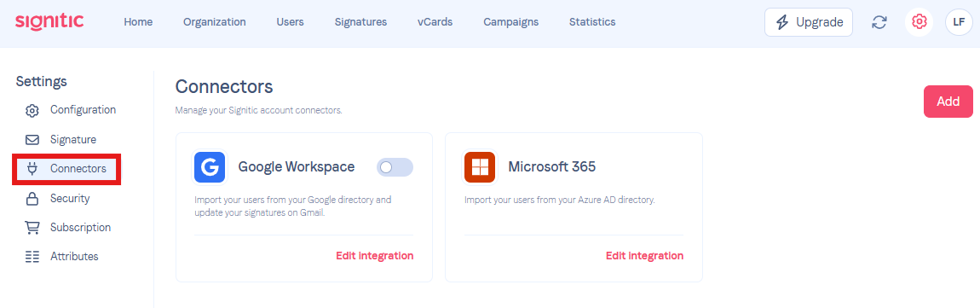Open the Campaigns navigation item
This screenshot has width=980, height=308.
(510, 22)
